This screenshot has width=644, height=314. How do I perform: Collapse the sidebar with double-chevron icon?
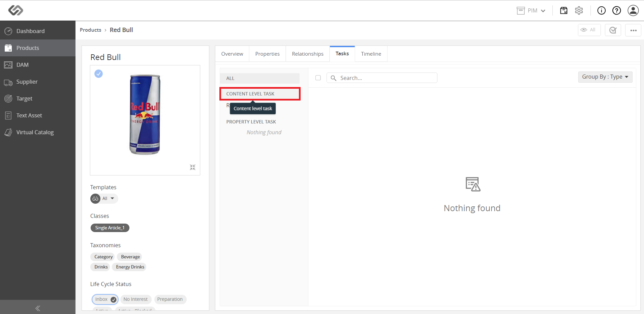(x=38, y=308)
